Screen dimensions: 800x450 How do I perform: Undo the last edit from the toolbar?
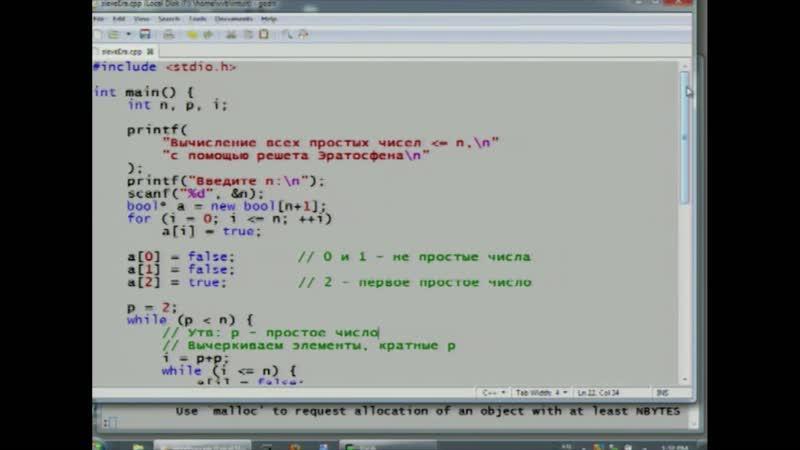pyautogui.click(x=194, y=33)
